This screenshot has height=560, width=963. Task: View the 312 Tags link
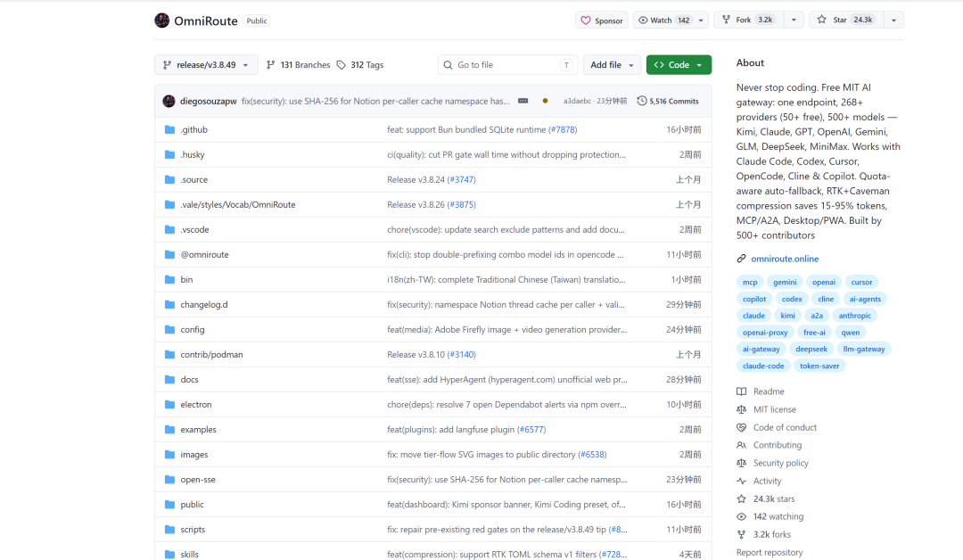tap(360, 64)
